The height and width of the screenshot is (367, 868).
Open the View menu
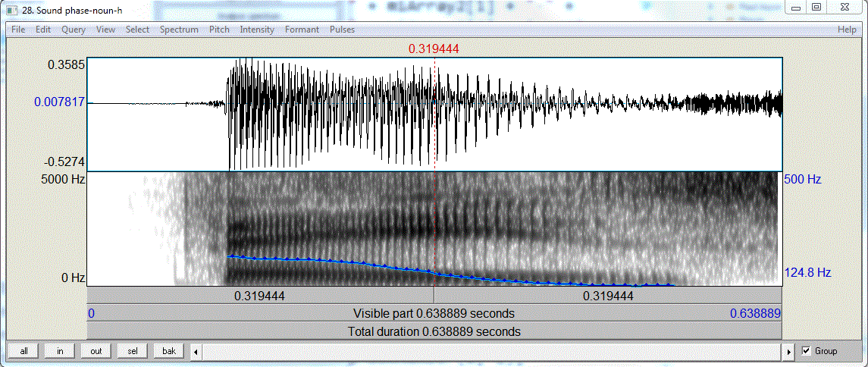[105, 30]
